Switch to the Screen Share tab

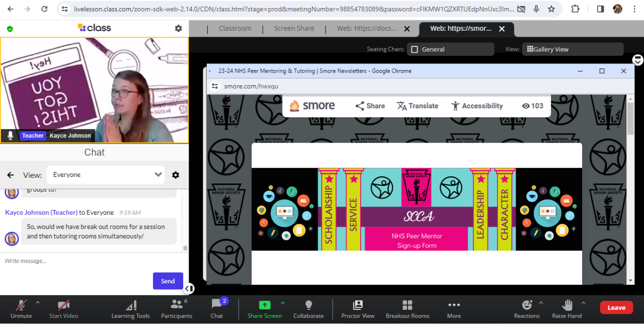294,29
